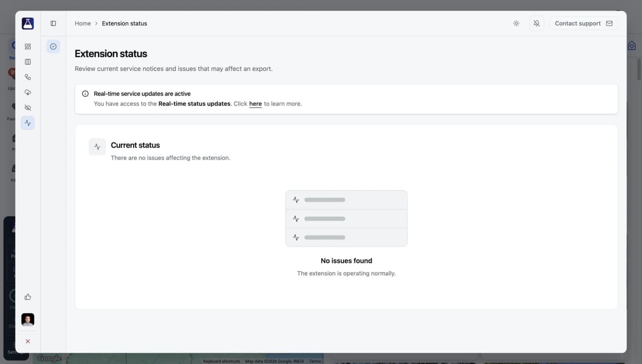Click the house shield icon behind the panel

[x=632, y=46]
